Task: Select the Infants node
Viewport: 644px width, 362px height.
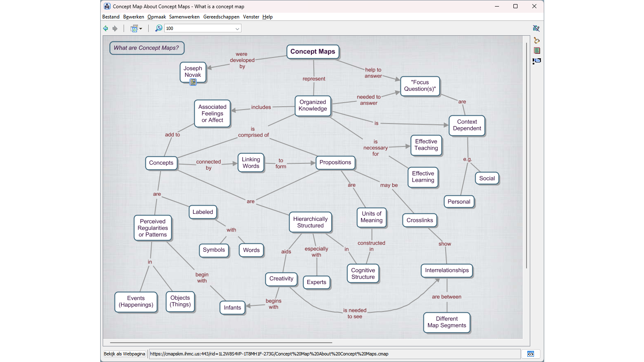Action: click(x=232, y=308)
